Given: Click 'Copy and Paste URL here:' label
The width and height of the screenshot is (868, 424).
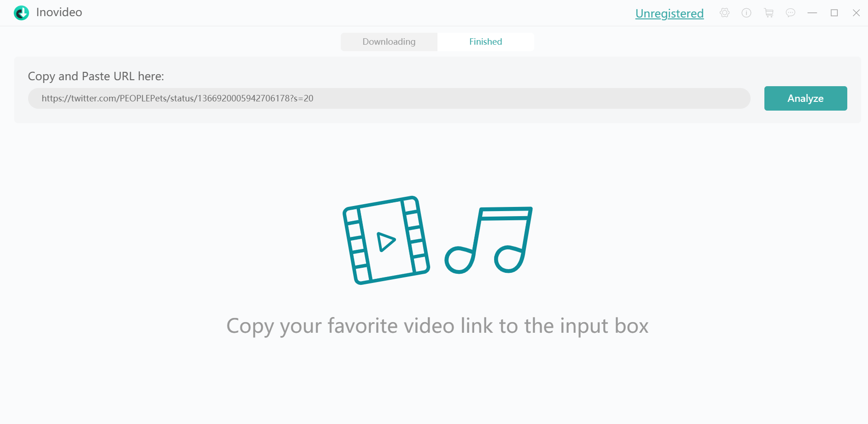Looking at the screenshot, I should point(96,76).
